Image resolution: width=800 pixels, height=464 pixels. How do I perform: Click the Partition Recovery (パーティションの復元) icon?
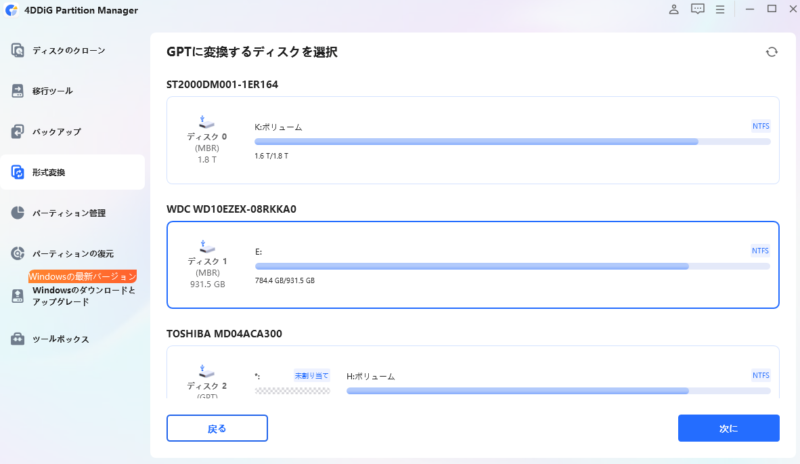tap(18, 254)
